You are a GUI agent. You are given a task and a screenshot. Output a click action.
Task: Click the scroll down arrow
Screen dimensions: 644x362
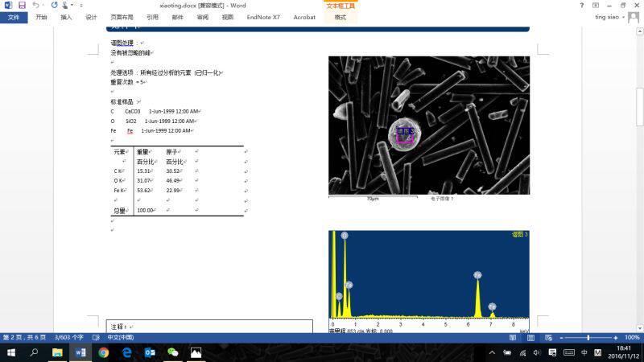(639, 328)
